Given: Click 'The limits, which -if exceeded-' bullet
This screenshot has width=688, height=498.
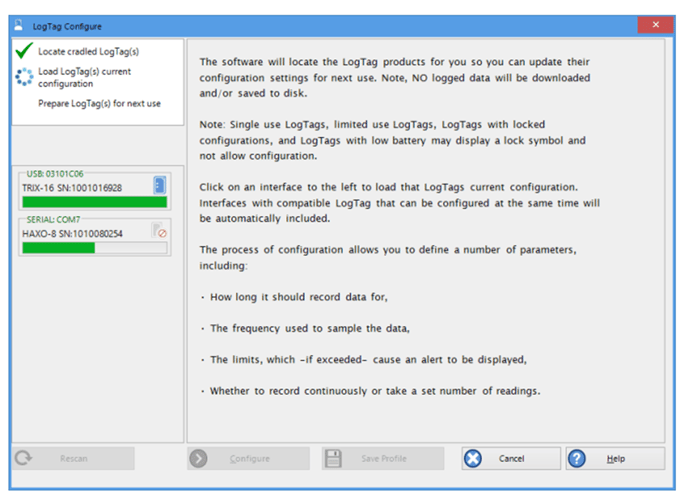Looking at the screenshot, I should coord(364,359).
